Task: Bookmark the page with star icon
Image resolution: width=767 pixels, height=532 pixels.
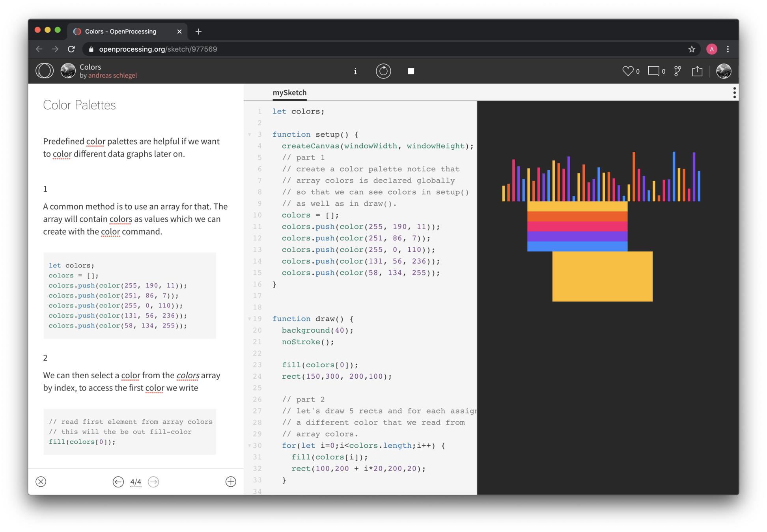Action: (691, 49)
